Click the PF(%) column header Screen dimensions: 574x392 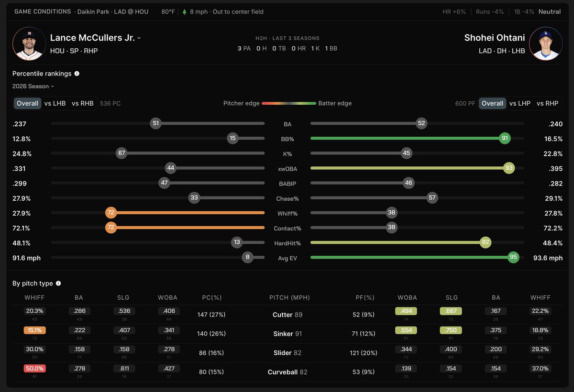point(365,297)
